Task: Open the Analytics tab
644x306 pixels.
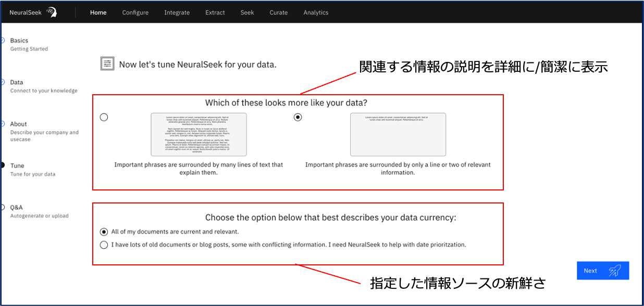Action: pos(316,12)
